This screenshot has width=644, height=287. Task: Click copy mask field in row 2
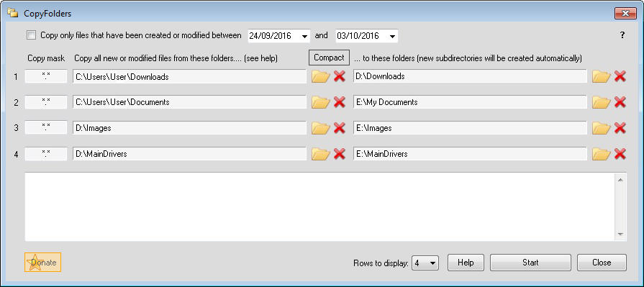coord(46,102)
